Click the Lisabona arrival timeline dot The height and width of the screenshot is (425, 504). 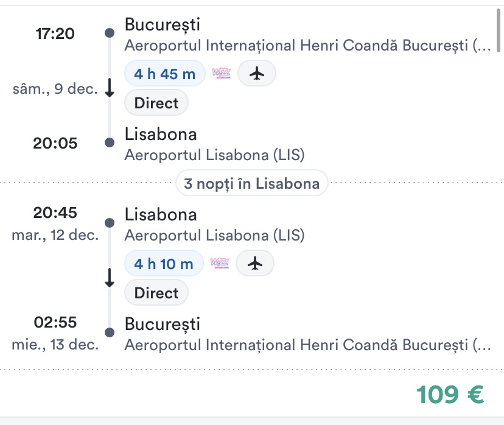(x=110, y=143)
